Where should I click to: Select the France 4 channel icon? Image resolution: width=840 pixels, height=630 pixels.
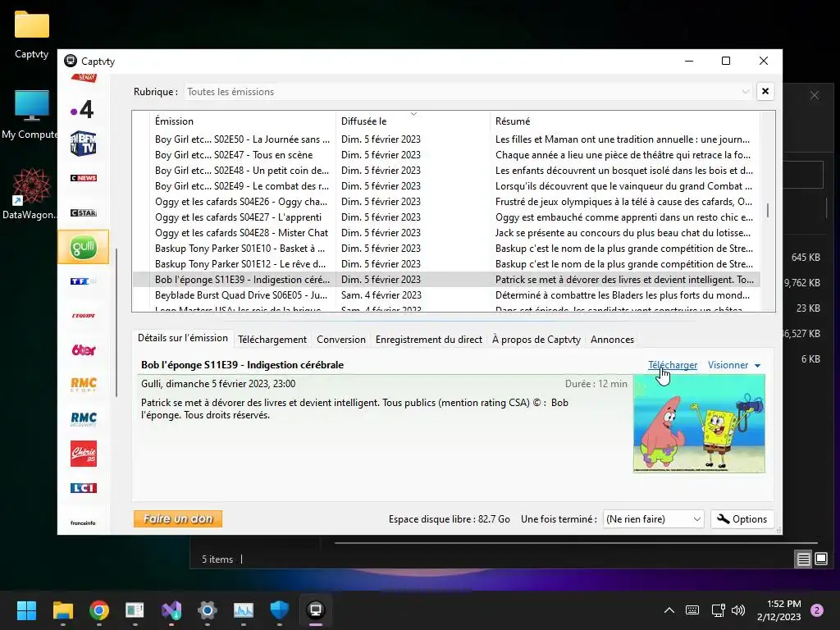coord(83,110)
